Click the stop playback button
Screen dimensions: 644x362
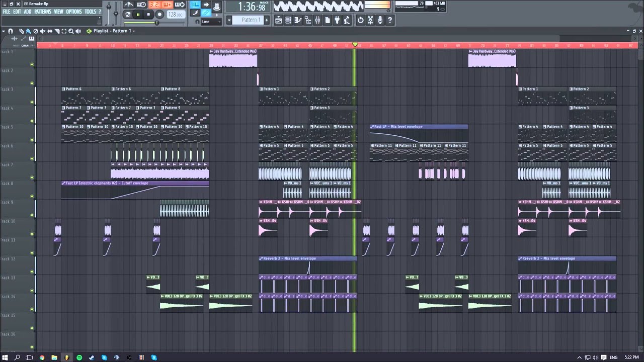[148, 15]
